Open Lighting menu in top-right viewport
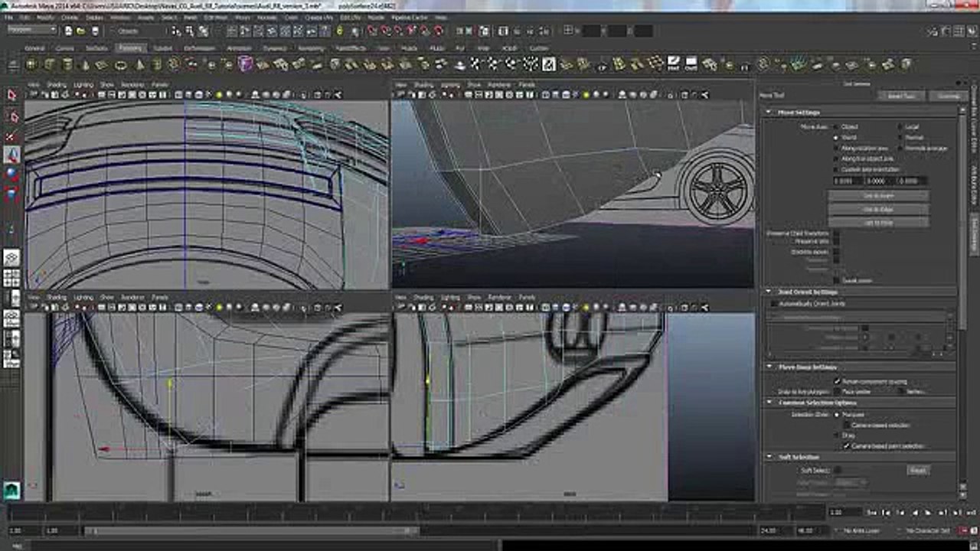The height and width of the screenshot is (551, 980). tap(449, 85)
